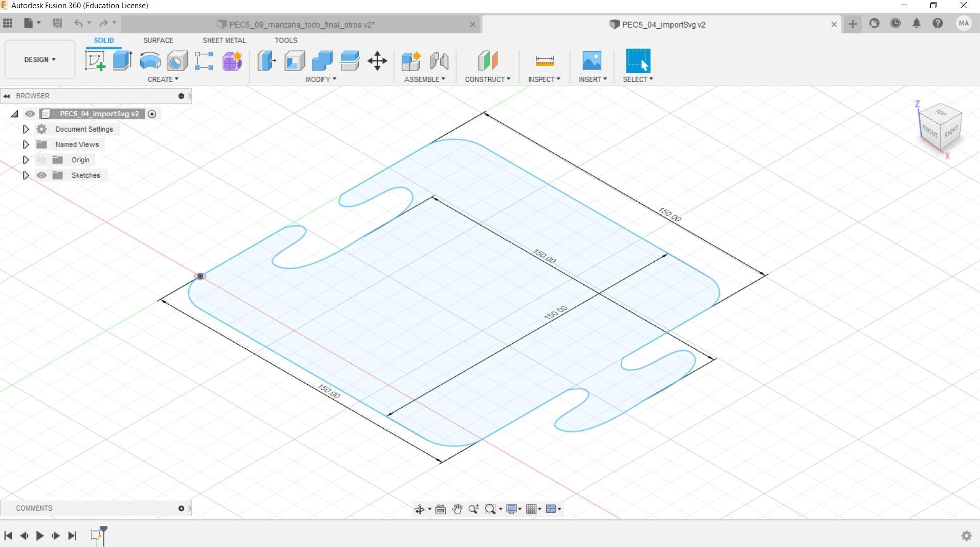
Task: Undo the last action
Action: point(78,23)
